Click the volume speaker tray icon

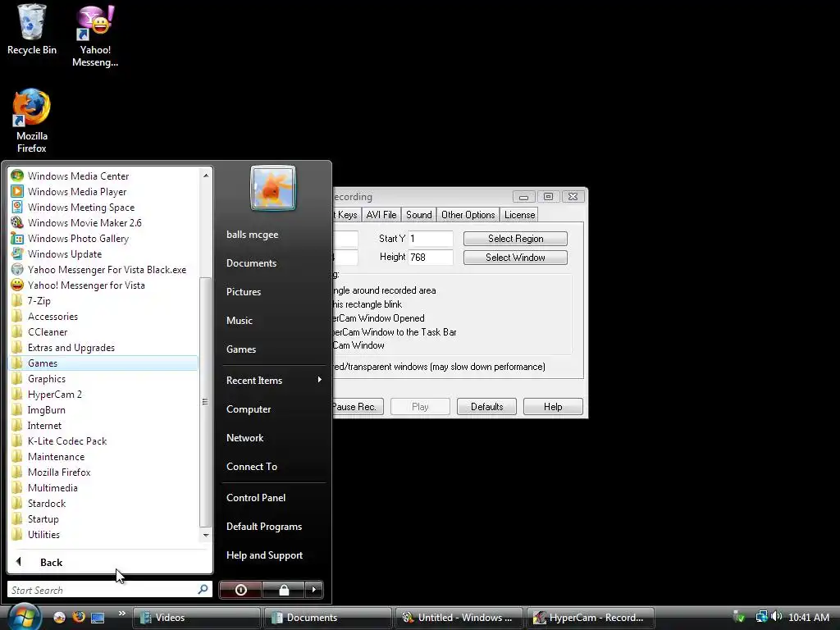[777, 617]
